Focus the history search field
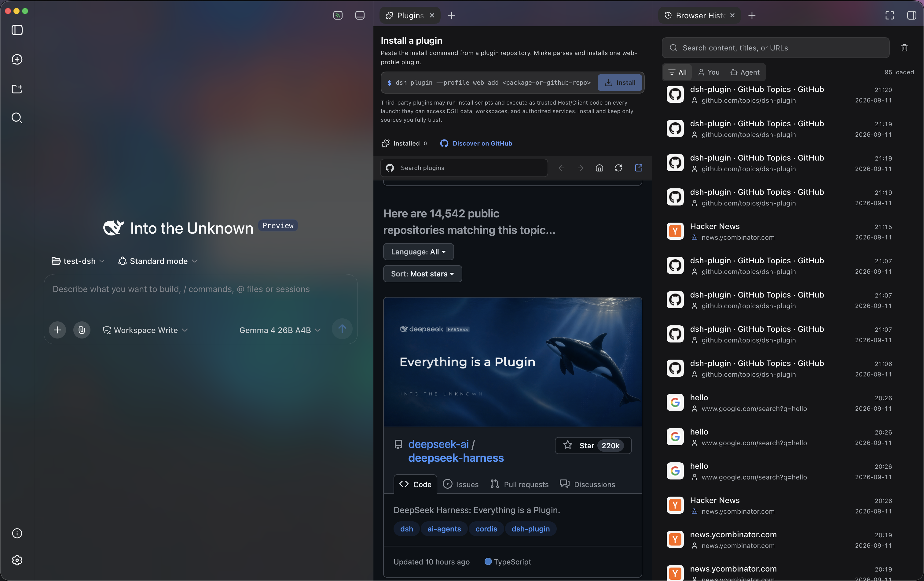This screenshot has height=581, width=924. point(776,48)
